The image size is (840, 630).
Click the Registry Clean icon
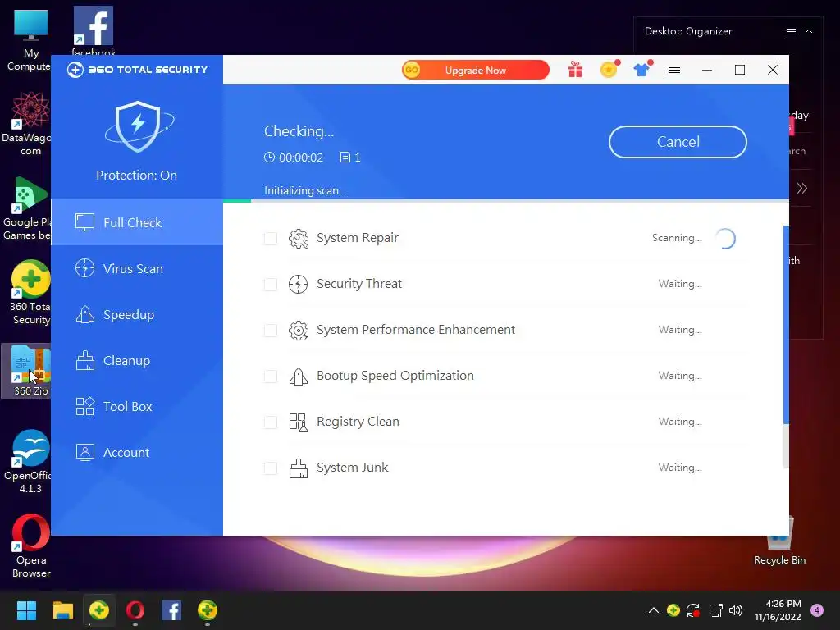pos(299,422)
